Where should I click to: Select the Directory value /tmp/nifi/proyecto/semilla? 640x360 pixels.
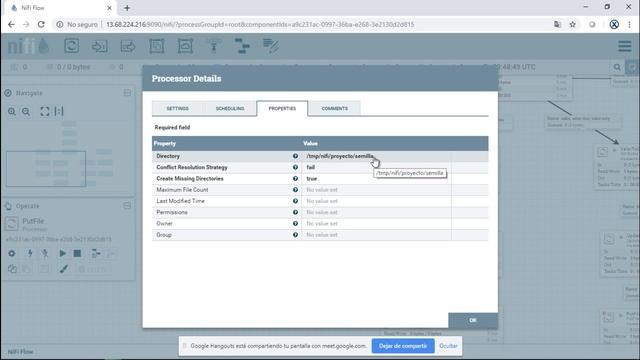340,156
